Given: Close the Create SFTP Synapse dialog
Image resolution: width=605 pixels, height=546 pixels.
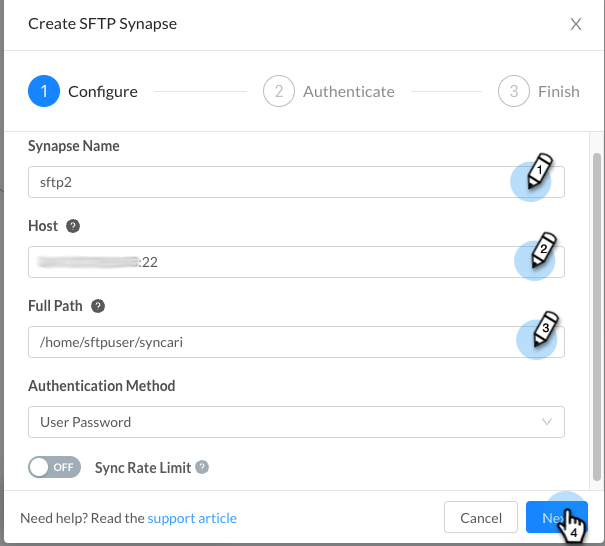Looking at the screenshot, I should point(576,24).
